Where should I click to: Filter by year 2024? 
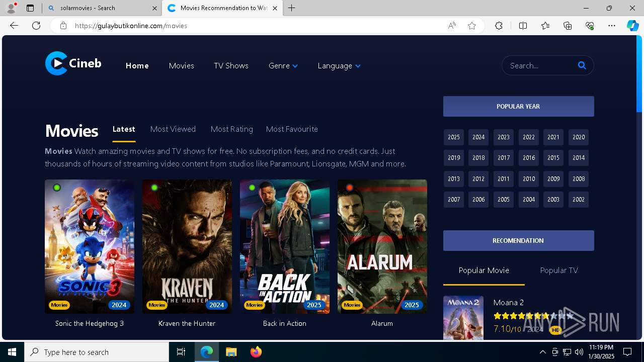[478, 137]
